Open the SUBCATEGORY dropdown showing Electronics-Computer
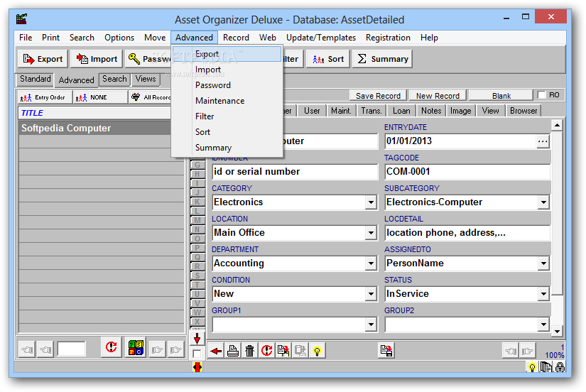This screenshot has height=392, width=586. tap(543, 202)
